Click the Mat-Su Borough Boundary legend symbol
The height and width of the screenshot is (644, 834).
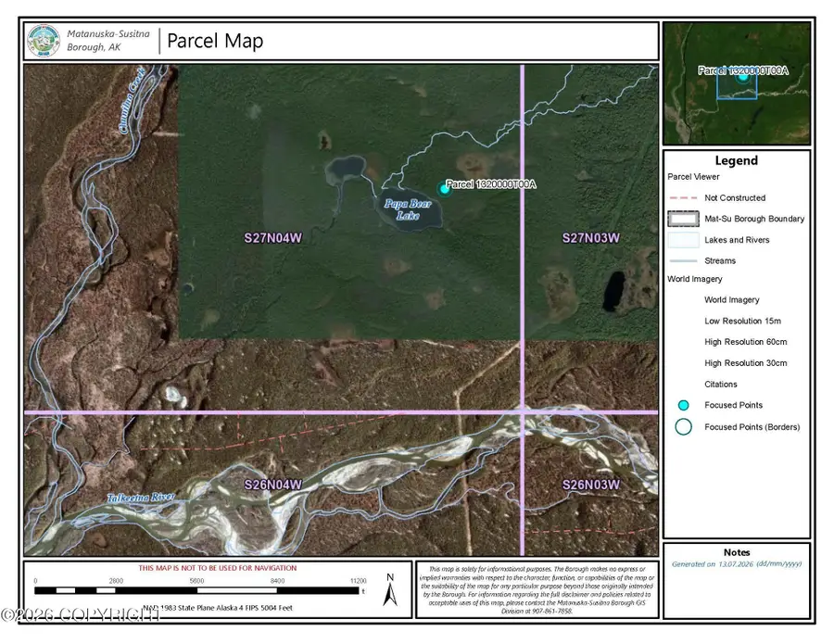[x=684, y=219]
